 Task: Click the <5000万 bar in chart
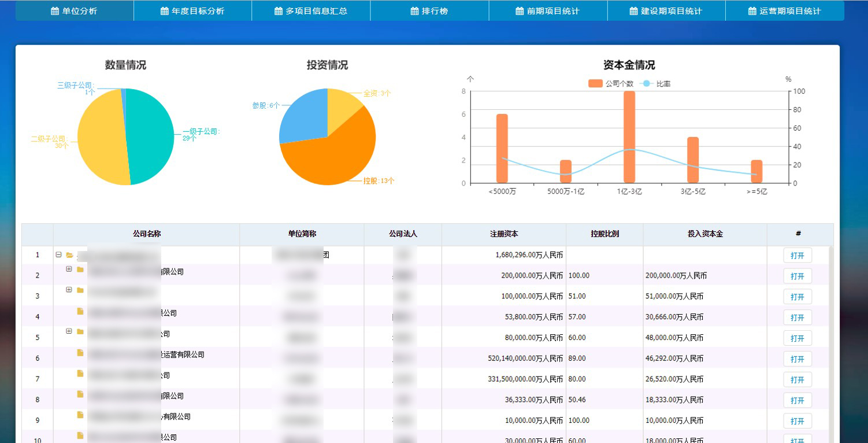pyautogui.click(x=502, y=149)
